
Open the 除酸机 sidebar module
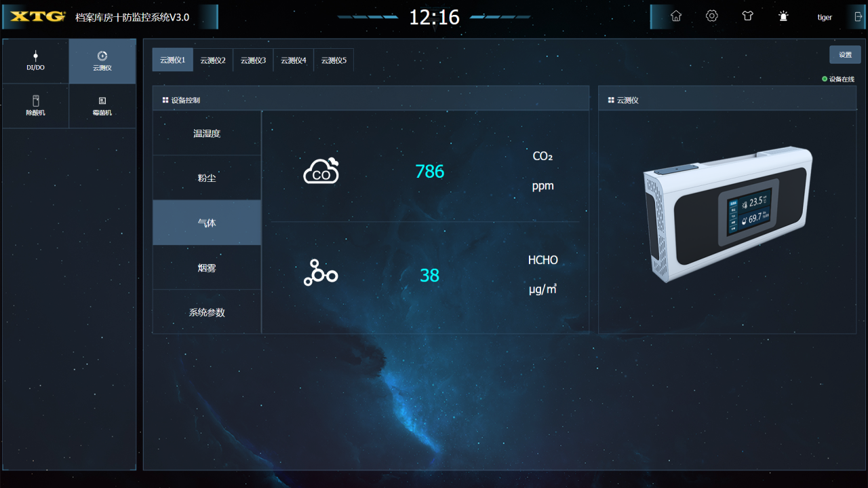point(35,106)
